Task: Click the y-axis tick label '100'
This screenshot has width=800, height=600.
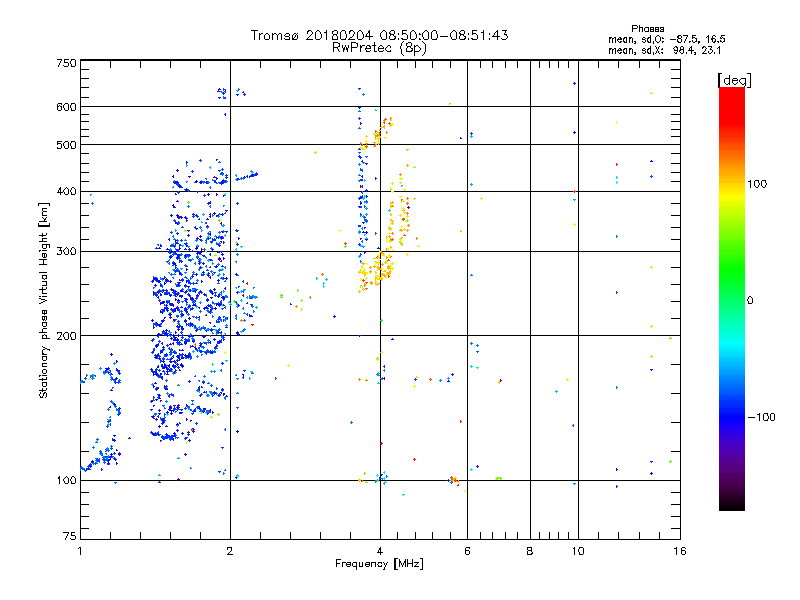Action: 66,480
